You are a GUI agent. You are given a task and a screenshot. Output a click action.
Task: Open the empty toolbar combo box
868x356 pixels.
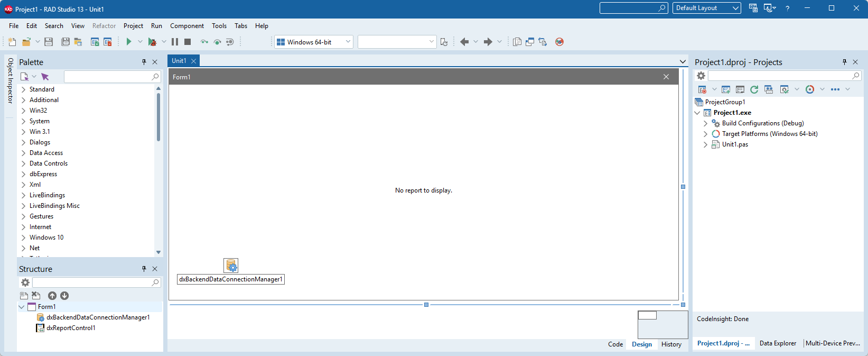tap(432, 42)
